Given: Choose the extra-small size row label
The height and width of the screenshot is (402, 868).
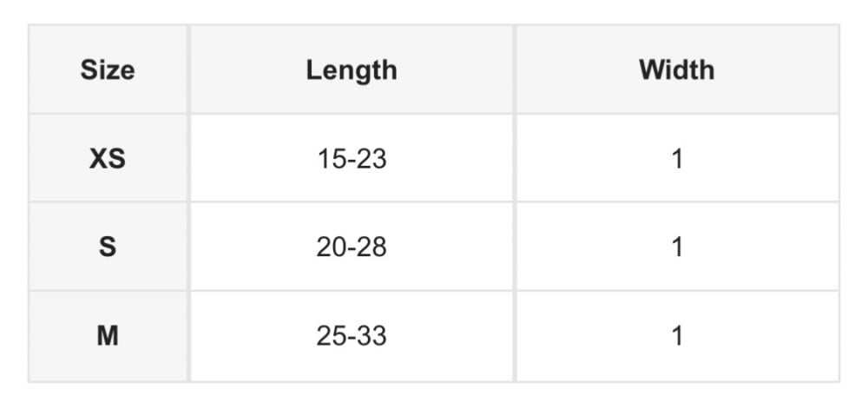Looking at the screenshot, I should coord(108,159).
